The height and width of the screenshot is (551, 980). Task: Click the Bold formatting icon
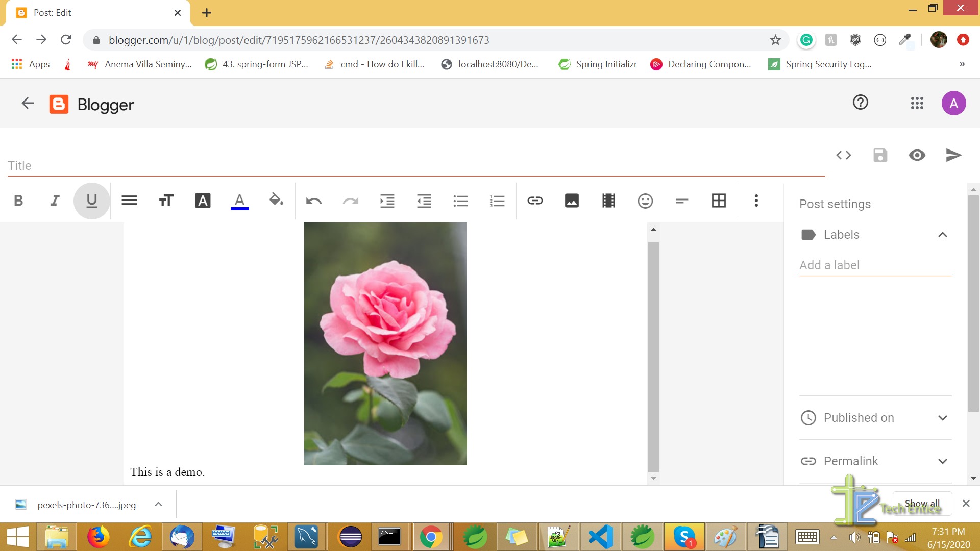19,200
